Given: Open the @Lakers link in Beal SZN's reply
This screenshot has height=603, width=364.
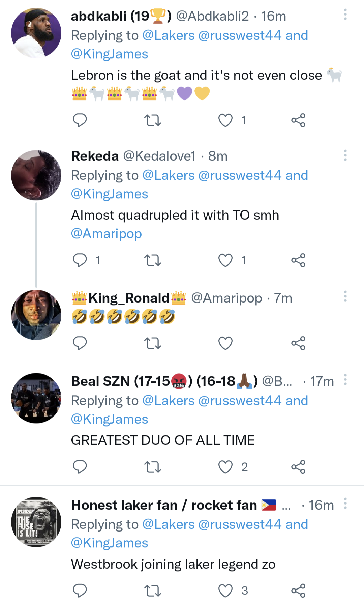Looking at the screenshot, I should (168, 401).
